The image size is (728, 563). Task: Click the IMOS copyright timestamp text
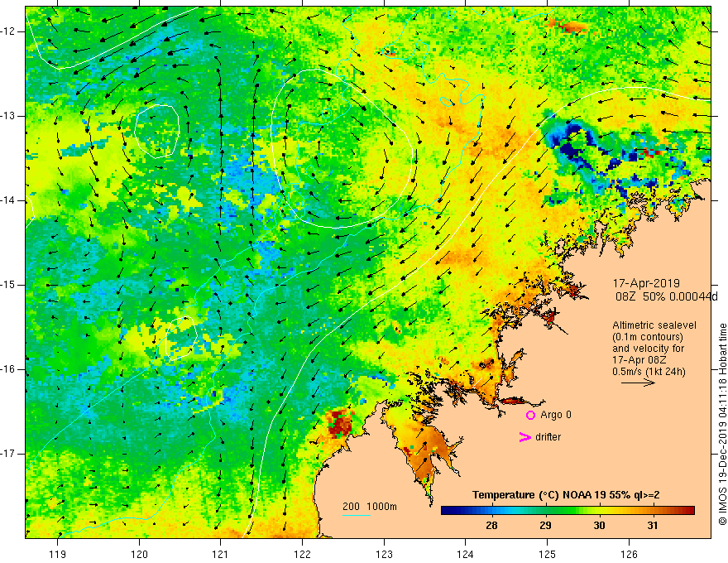722,424
